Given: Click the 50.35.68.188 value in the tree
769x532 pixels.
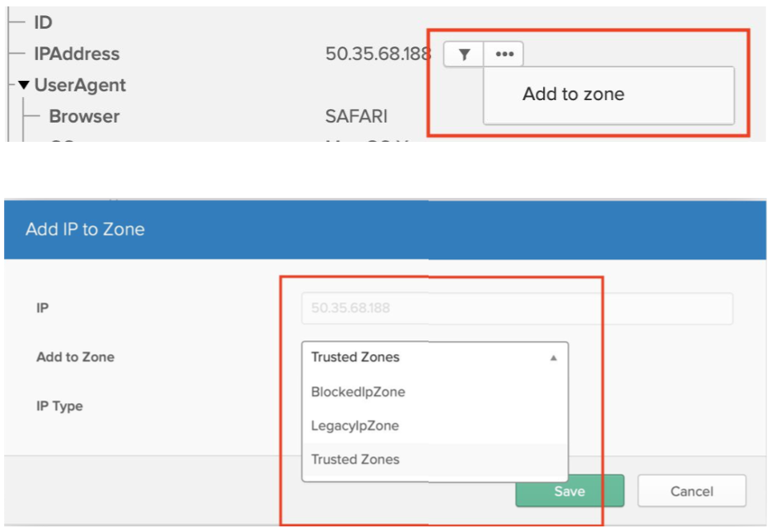Looking at the screenshot, I should click(x=378, y=54).
